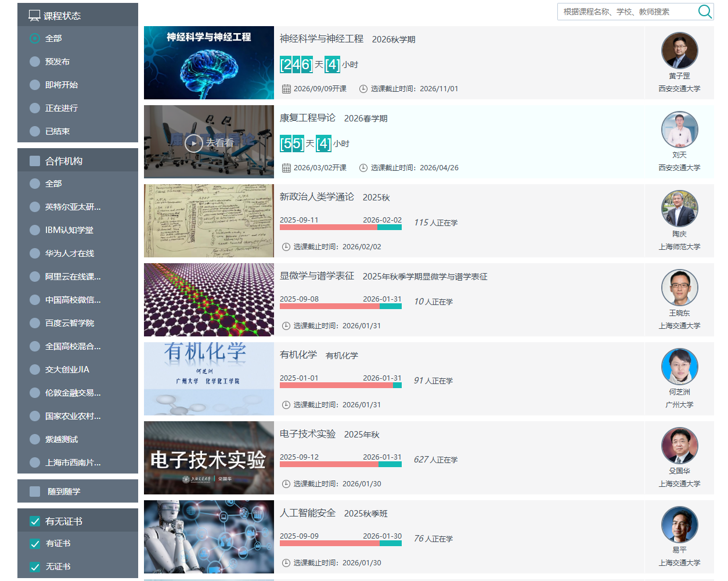Screen dimensions: 728x581
Task: Select the 上海市西南片... institution
Action: point(35,462)
